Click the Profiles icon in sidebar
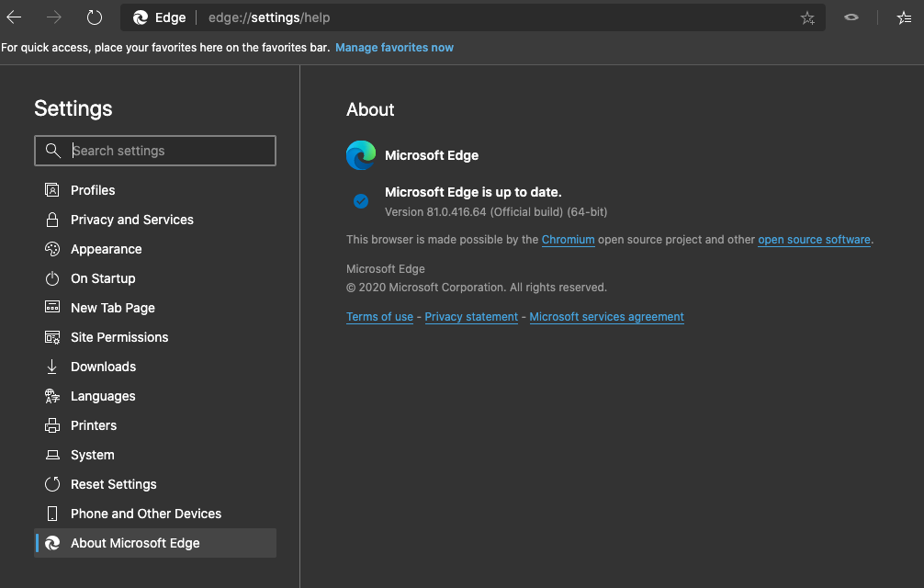The width and height of the screenshot is (924, 588). pyautogui.click(x=51, y=189)
